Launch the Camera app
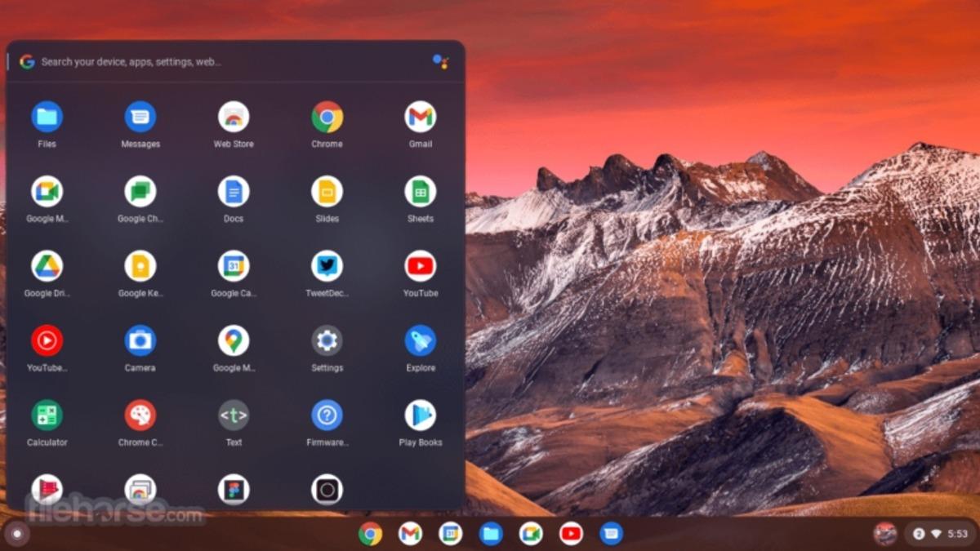The width and height of the screenshot is (980, 551). pos(140,340)
